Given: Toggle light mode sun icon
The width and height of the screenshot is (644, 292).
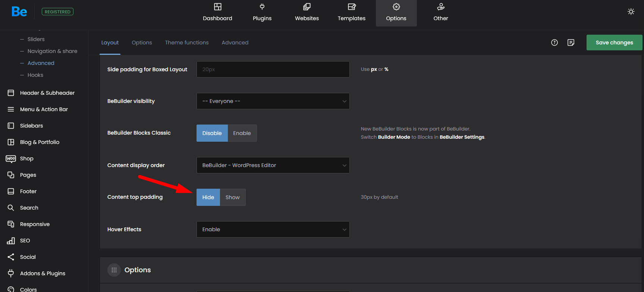Looking at the screenshot, I should coord(631,12).
